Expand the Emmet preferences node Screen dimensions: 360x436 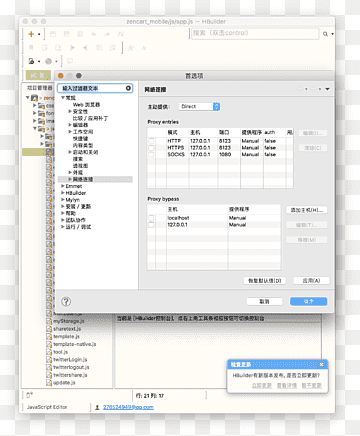click(x=63, y=186)
